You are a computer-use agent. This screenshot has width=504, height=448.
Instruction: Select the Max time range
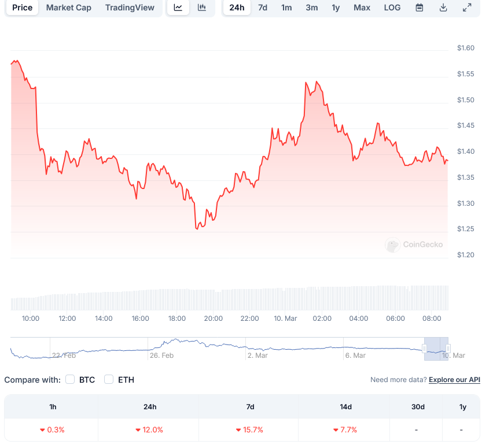pos(362,8)
